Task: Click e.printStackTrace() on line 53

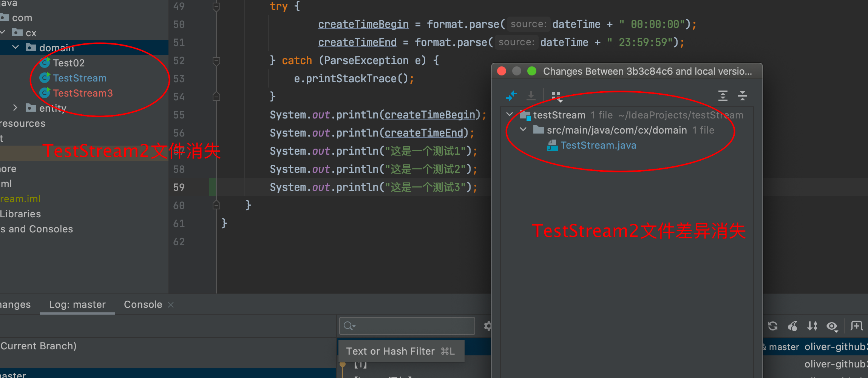Action: (351, 78)
